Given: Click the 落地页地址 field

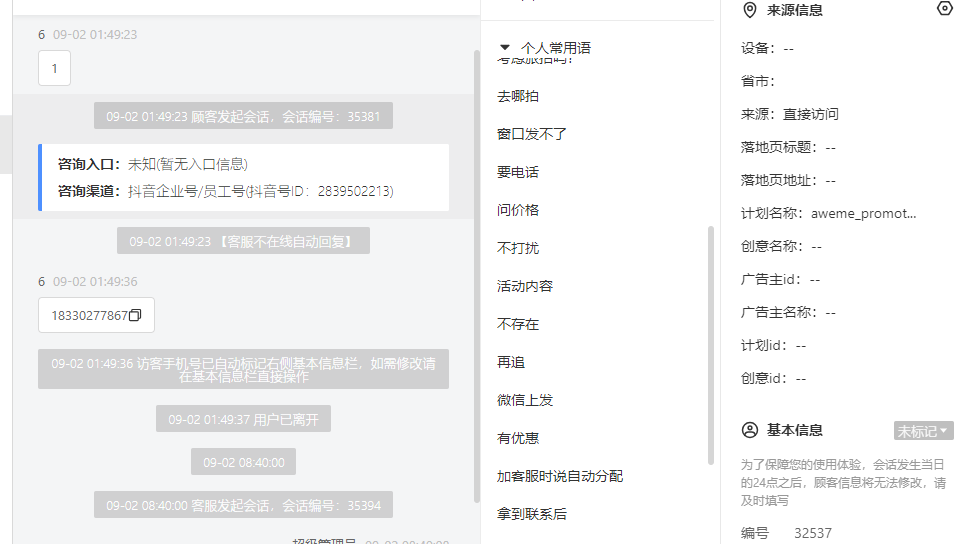Looking at the screenshot, I should tap(788, 181).
